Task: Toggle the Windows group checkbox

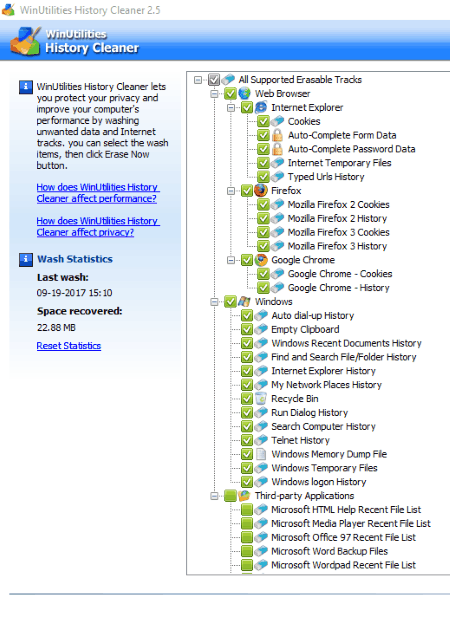Action: click(230, 302)
